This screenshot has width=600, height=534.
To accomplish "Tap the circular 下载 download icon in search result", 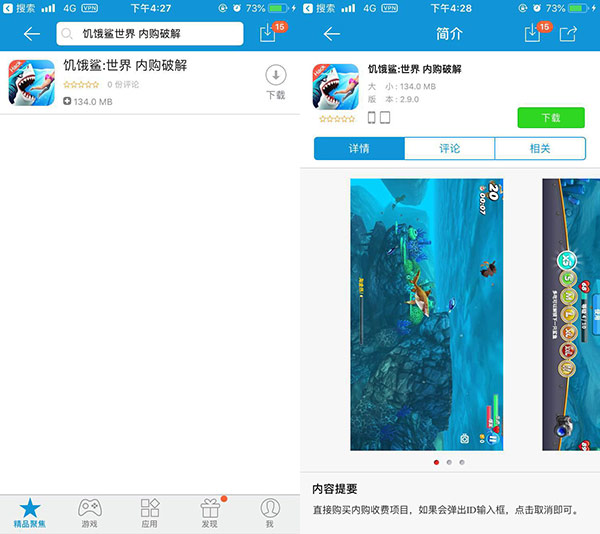I will [276, 75].
